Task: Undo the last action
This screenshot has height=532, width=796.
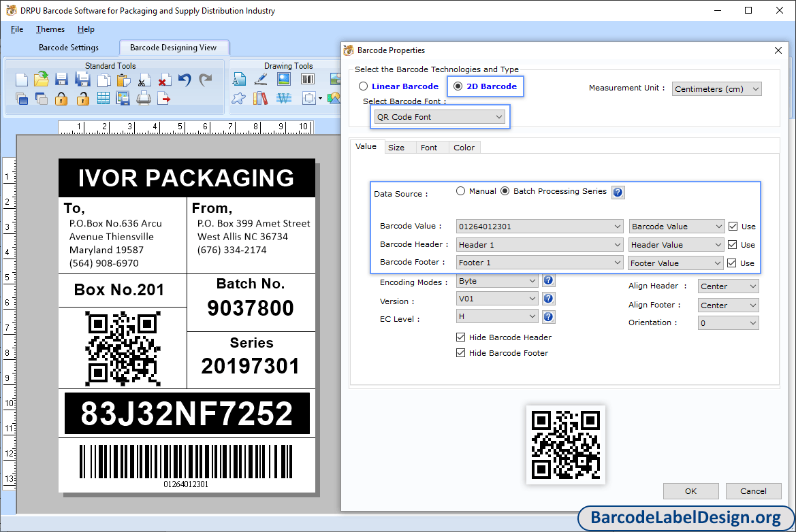Action: pyautogui.click(x=185, y=80)
